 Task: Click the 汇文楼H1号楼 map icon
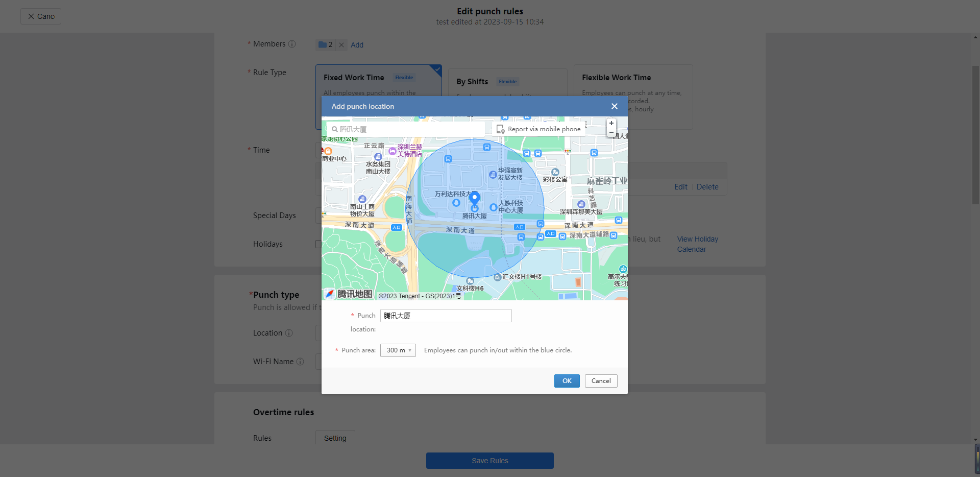coord(498,277)
